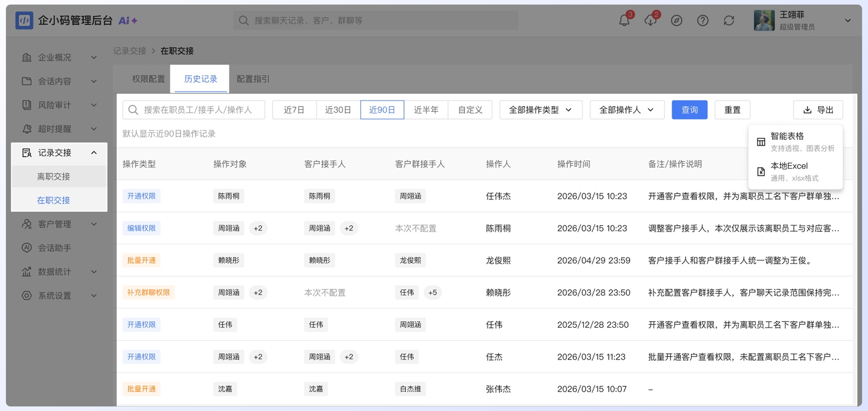
Task: Open the download center cloud icon
Action: [650, 21]
